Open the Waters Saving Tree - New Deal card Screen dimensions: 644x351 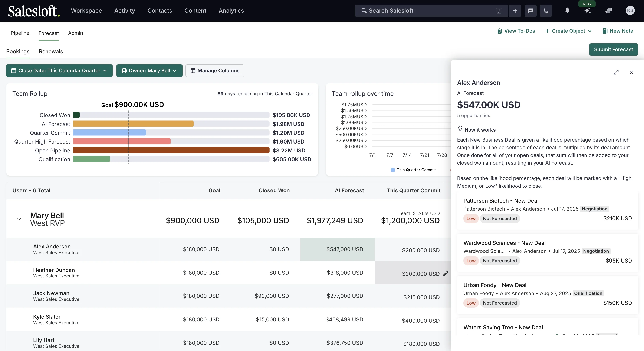548,327
